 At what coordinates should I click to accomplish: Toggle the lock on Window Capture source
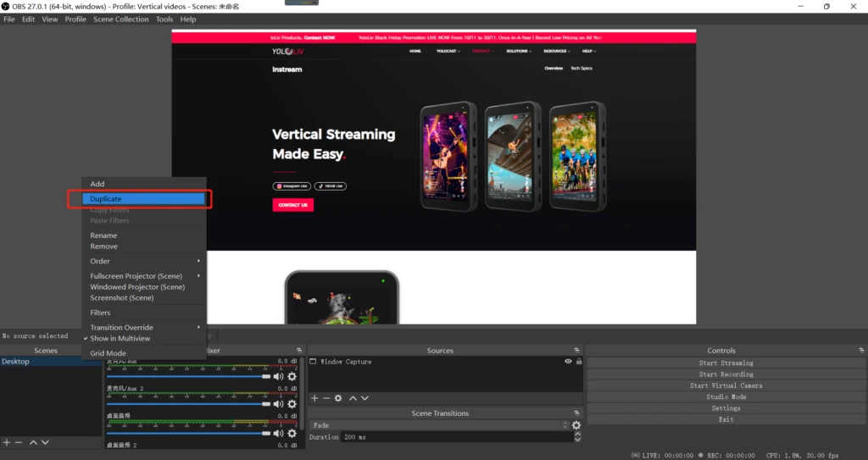point(579,362)
